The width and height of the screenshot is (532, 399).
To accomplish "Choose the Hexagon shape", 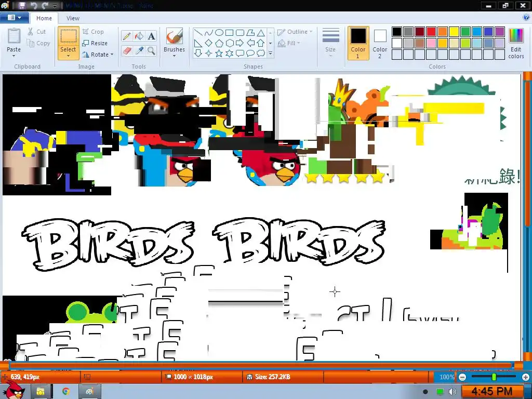I will 229,43.
